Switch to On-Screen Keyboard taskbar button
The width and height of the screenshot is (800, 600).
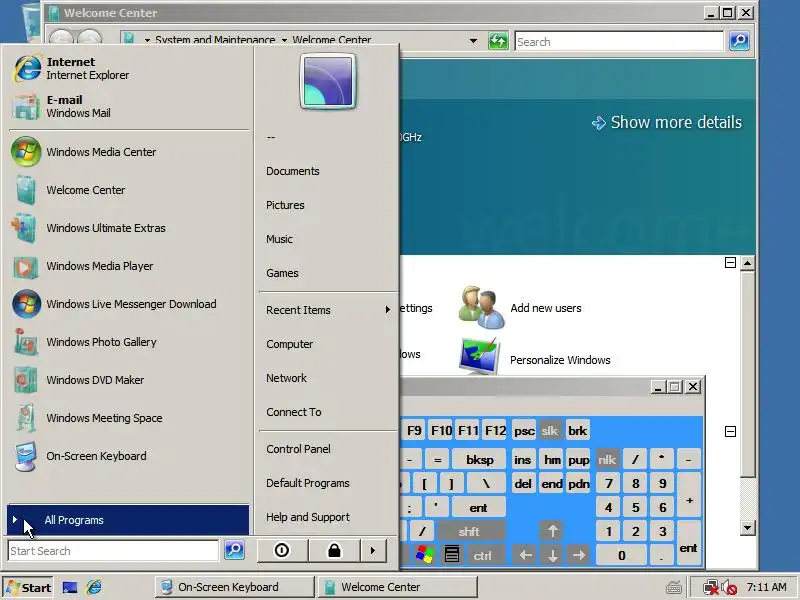(x=235, y=587)
